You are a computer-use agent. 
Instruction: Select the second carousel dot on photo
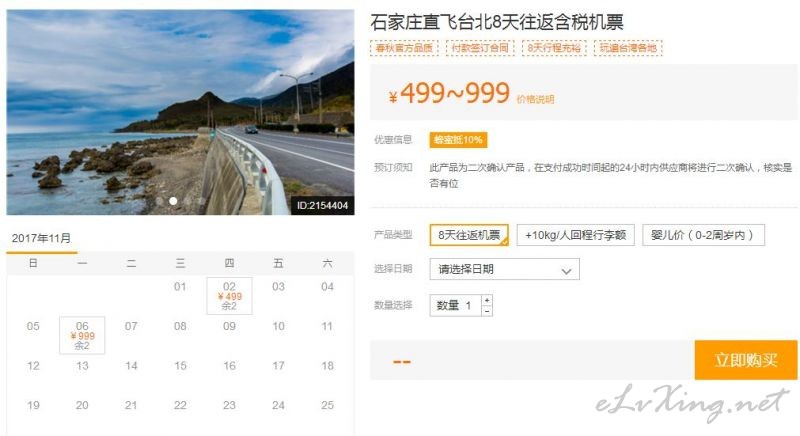click(x=173, y=201)
